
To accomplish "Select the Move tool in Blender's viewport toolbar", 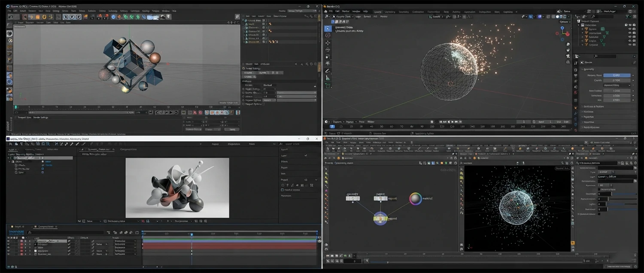I will tap(328, 43).
